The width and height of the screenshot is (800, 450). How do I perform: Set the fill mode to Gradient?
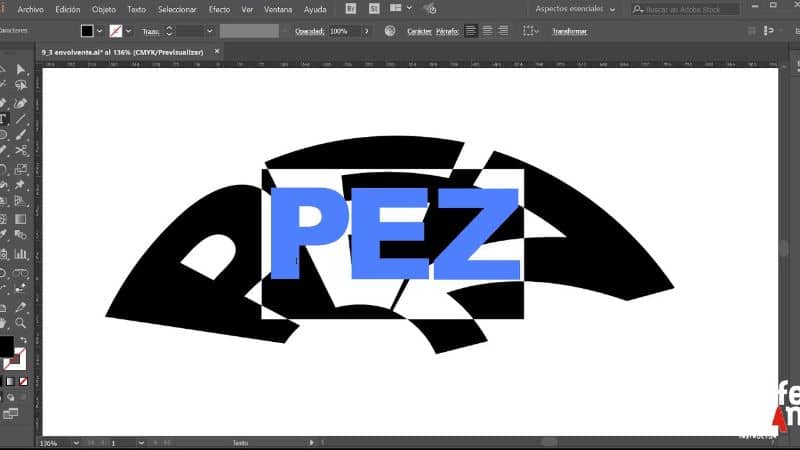click(10, 381)
